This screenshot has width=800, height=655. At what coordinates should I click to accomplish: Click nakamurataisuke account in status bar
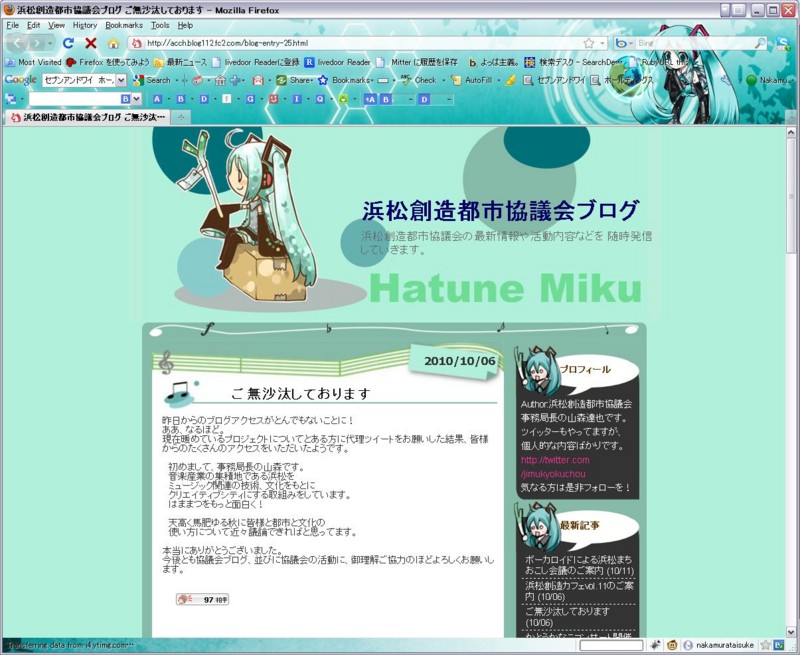[719, 645]
